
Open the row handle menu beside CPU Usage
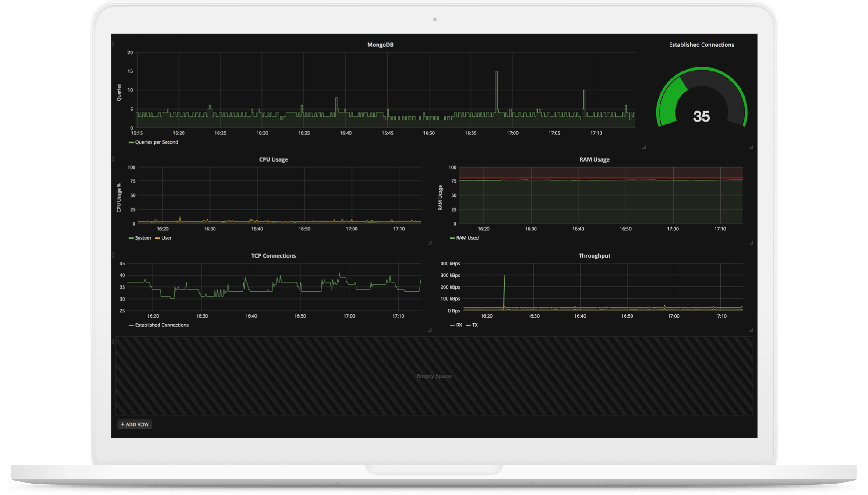pos(113,159)
